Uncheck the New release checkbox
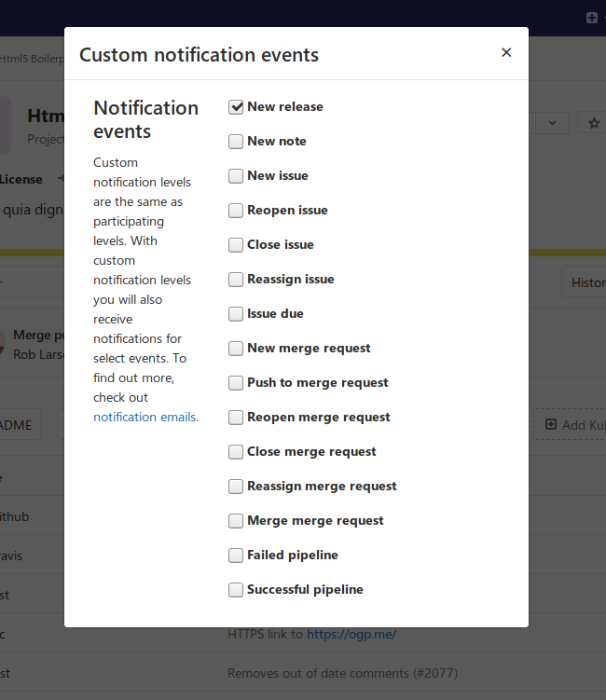Screen dimensions: 606x700 point(236,107)
